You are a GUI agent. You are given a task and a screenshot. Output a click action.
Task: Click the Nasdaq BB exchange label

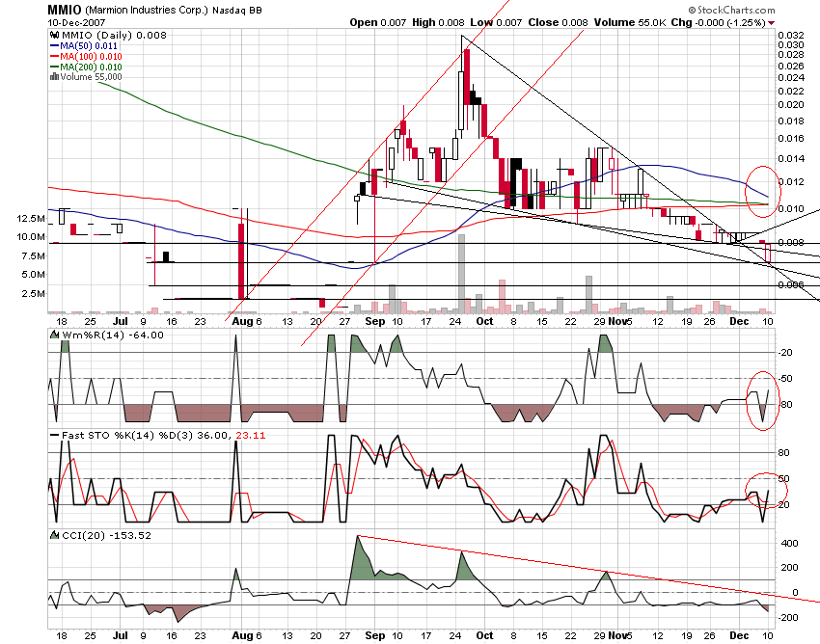(237, 11)
